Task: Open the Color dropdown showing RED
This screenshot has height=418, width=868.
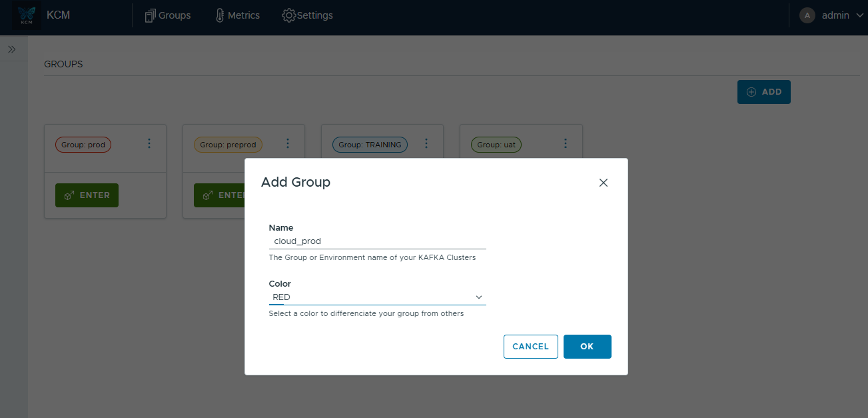Action: click(x=377, y=297)
